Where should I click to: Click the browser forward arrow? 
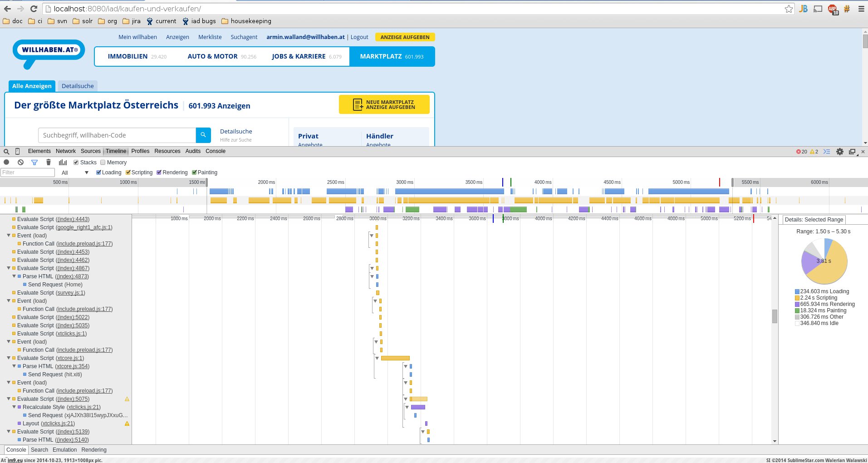[20, 9]
